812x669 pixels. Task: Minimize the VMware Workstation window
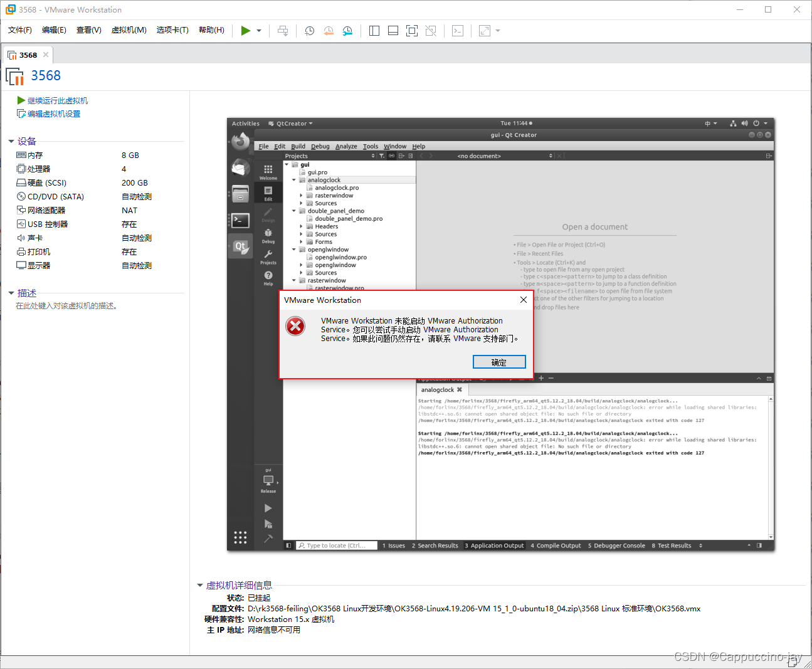coord(739,9)
